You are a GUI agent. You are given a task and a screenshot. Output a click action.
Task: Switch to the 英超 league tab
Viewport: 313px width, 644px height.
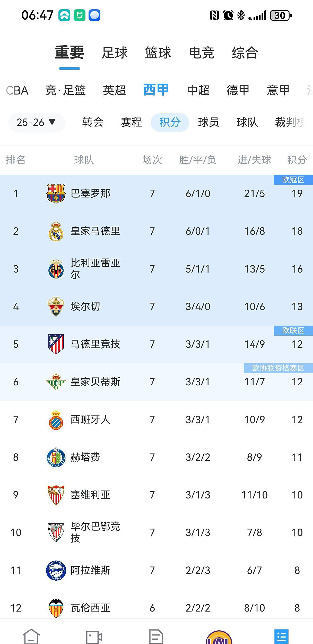tap(114, 90)
